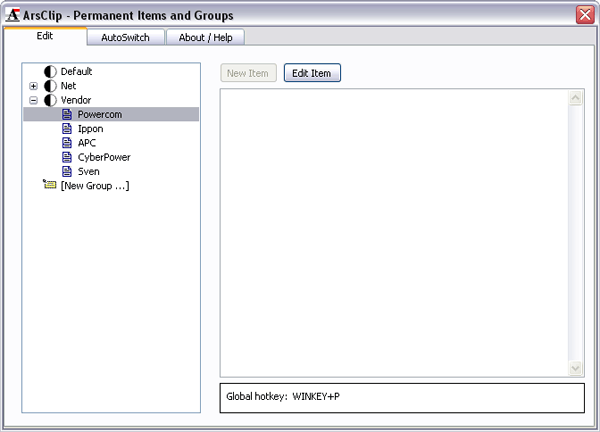Image resolution: width=600 pixels, height=432 pixels.
Task: Click the CyberPower item document icon
Action: (67, 157)
